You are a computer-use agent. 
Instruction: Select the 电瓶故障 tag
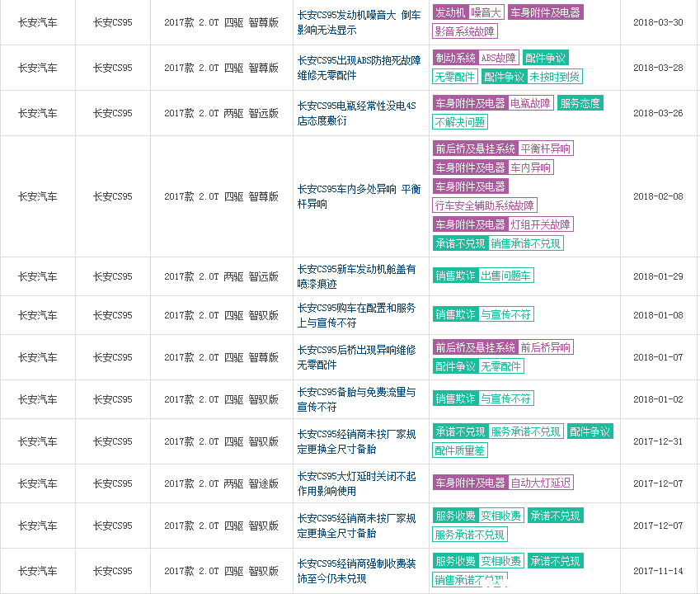point(530,103)
